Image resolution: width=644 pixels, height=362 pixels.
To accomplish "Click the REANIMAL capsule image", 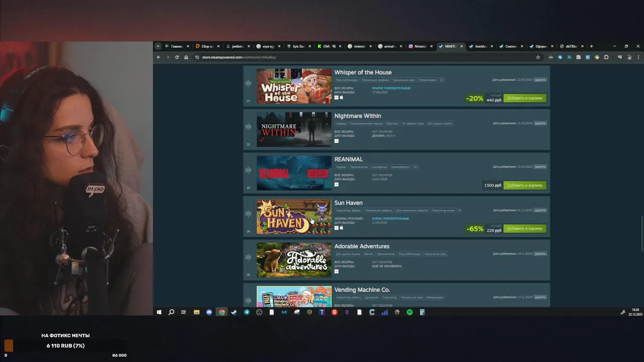I will [294, 173].
